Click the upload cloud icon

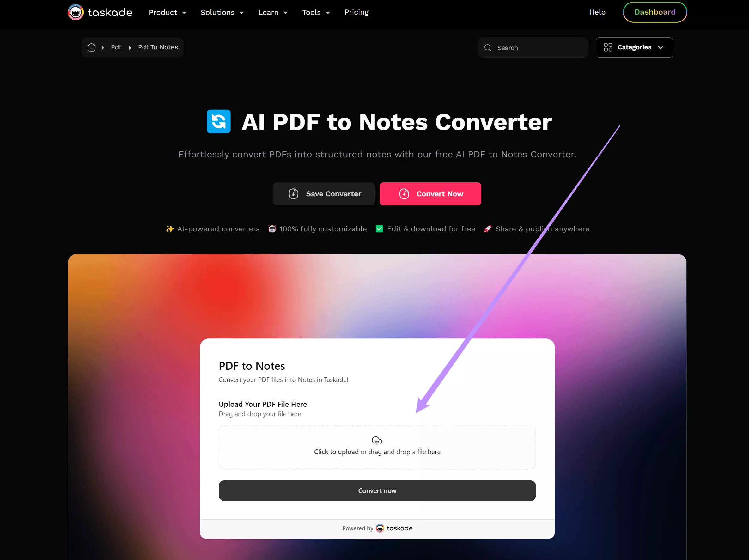click(377, 441)
